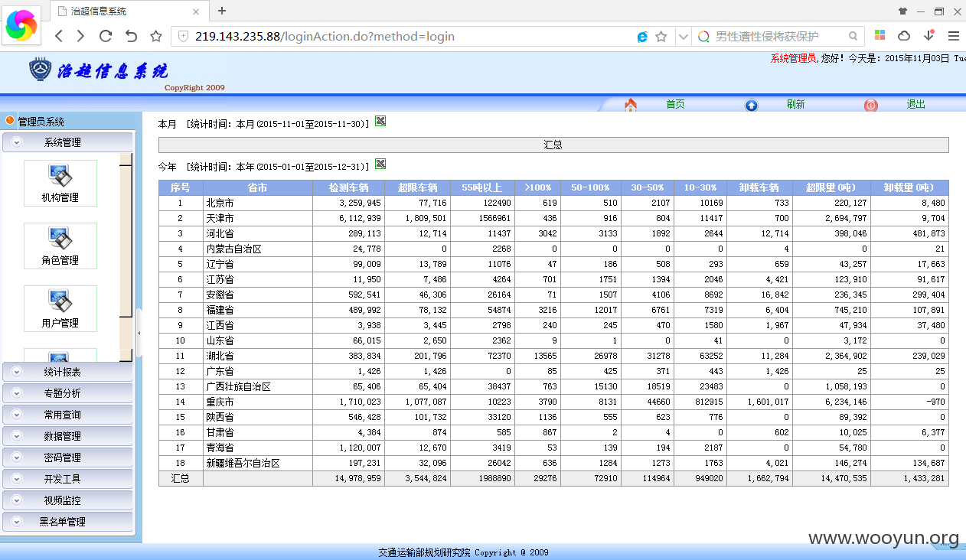Click the 系统管理员 username text
The image size is (966, 560).
coord(793,58)
